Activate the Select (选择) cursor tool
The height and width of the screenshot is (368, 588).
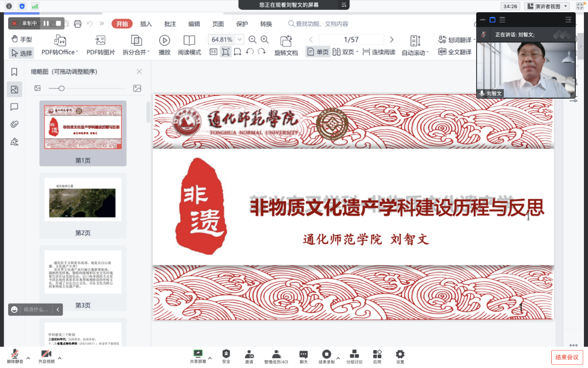click(x=22, y=53)
